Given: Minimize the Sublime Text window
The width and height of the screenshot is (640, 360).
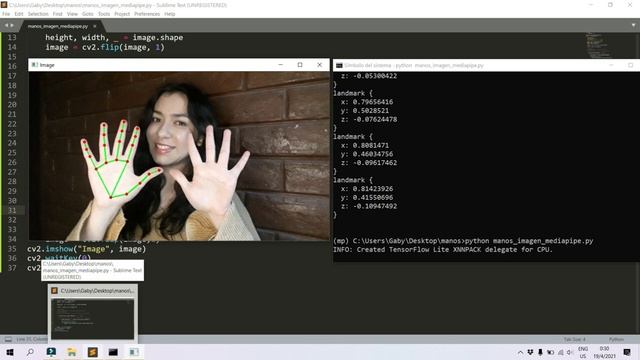Looking at the screenshot, I should pos(591,5).
